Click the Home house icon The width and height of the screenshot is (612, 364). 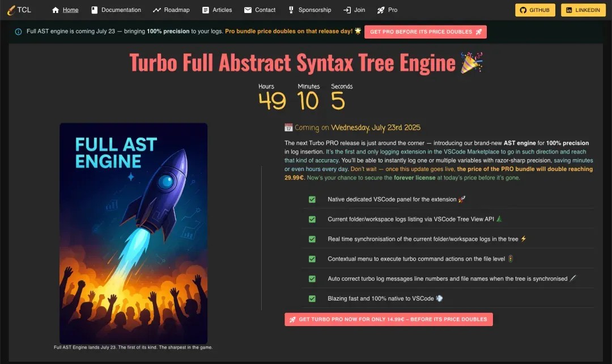coord(56,10)
